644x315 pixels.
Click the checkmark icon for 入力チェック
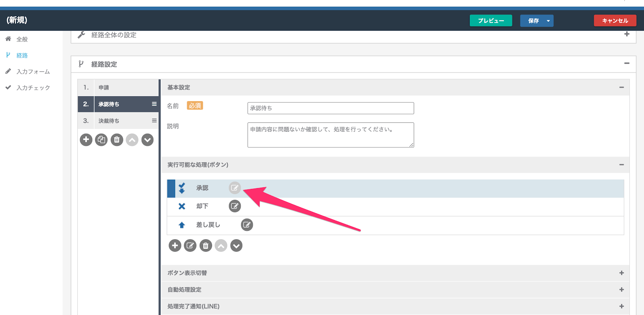tap(8, 87)
